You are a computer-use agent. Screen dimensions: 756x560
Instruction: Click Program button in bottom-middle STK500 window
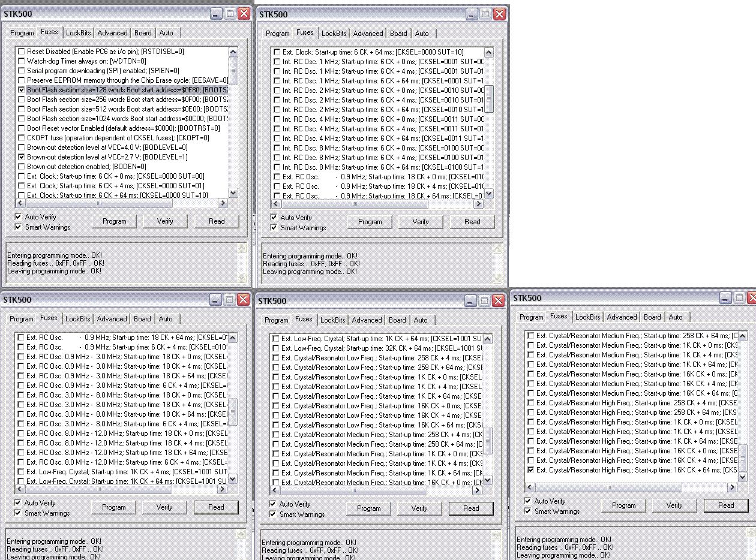click(x=369, y=508)
